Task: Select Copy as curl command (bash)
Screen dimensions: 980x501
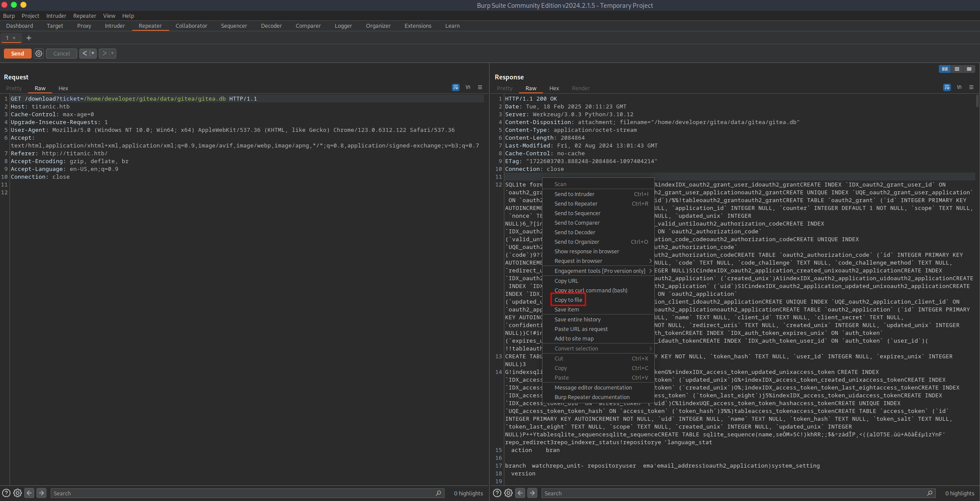Action: (598, 290)
